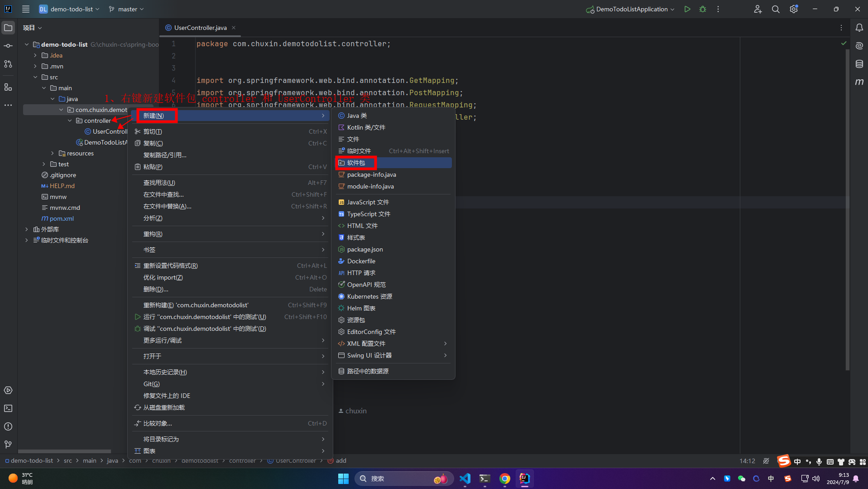Open the system tray overflow arrow

click(x=713, y=479)
